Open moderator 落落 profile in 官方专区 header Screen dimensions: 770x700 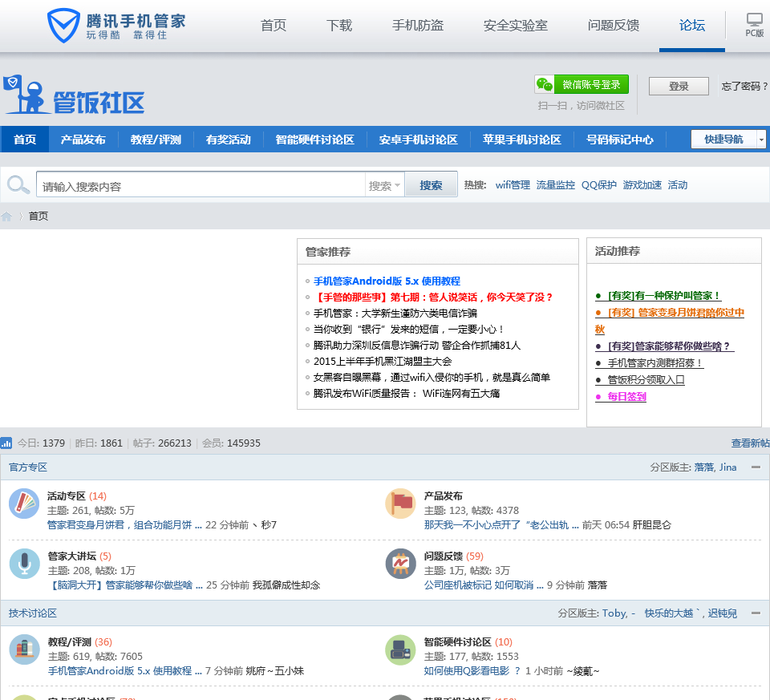click(x=704, y=467)
